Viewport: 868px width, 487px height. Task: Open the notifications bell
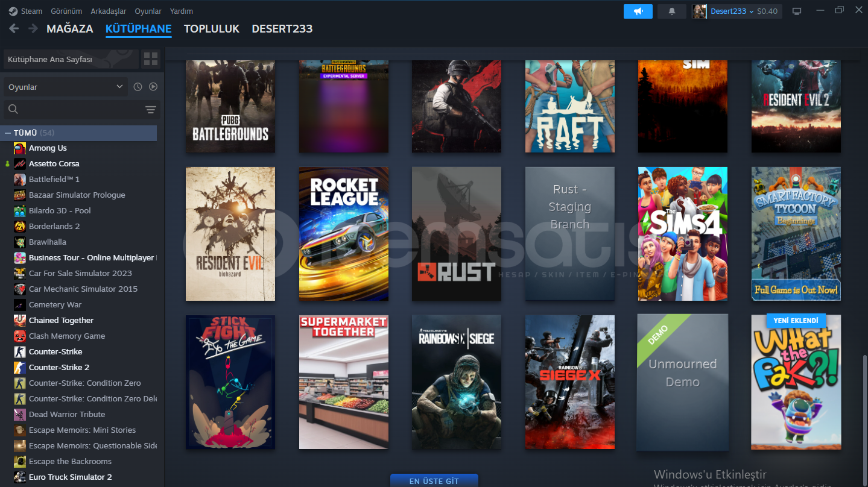(x=671, y=11)
